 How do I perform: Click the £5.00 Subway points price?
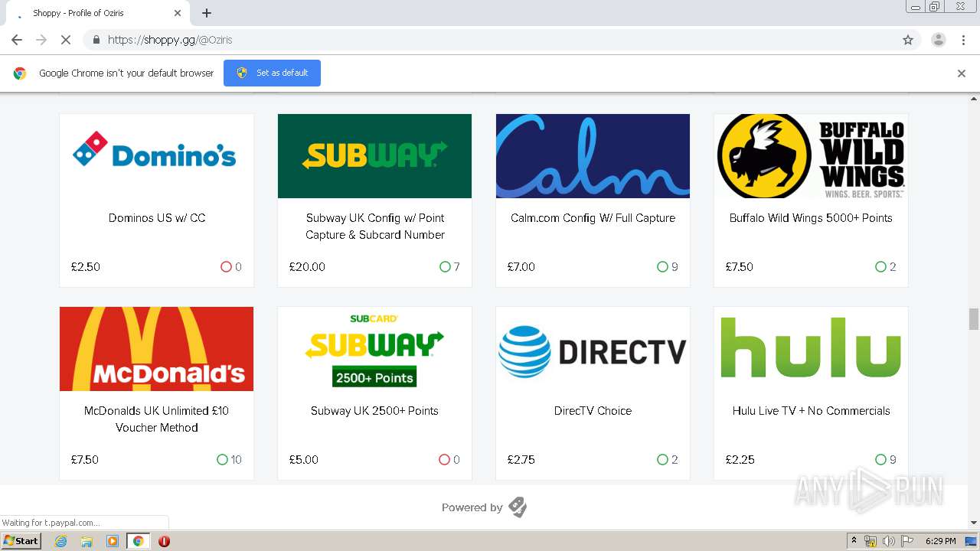coord(304,460)
